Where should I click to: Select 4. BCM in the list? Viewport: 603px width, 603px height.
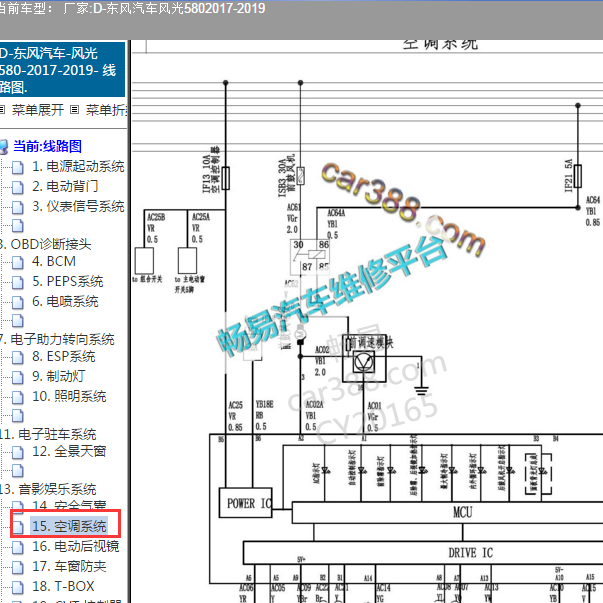[x=54, y=262]
